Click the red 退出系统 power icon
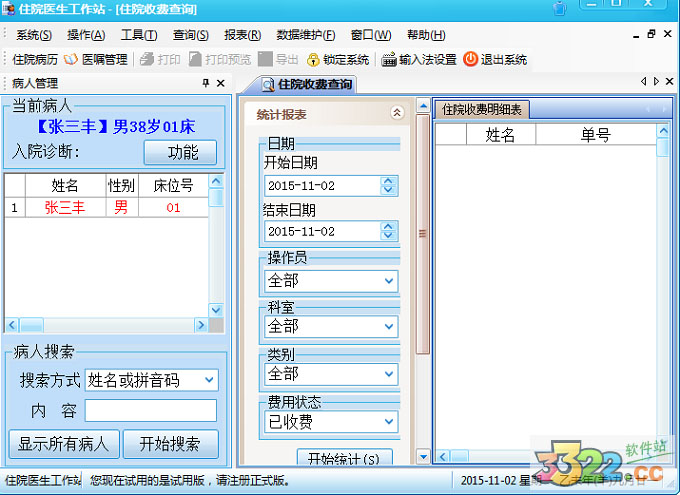Viewport: 680px width, 495px height. (x=470, y=59)
